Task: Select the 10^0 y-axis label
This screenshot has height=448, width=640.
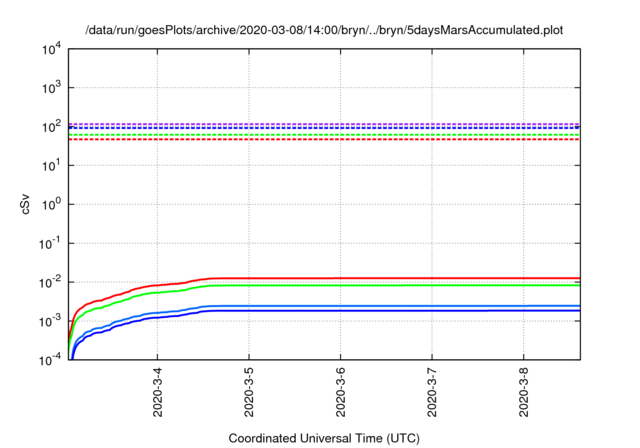Action: coord(51,205)
